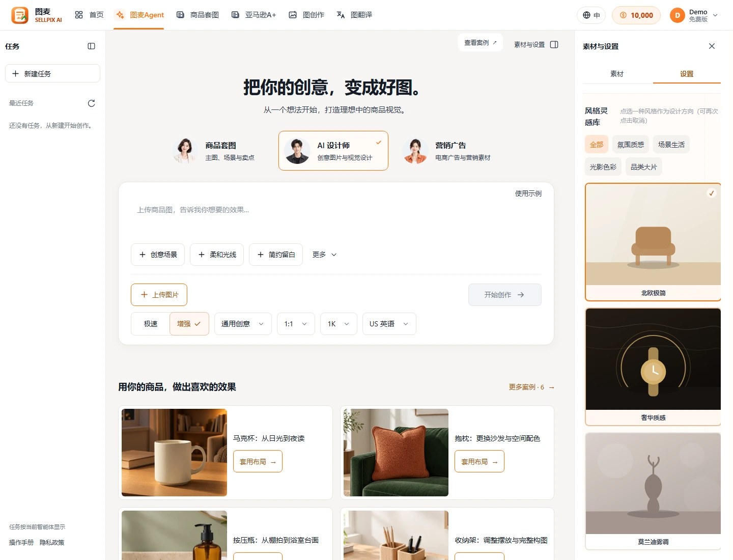Screen dimensions: 733x560
Task: Open the US 英语 language dropdown
Action: pyautogui.click(x=389, y=324)
